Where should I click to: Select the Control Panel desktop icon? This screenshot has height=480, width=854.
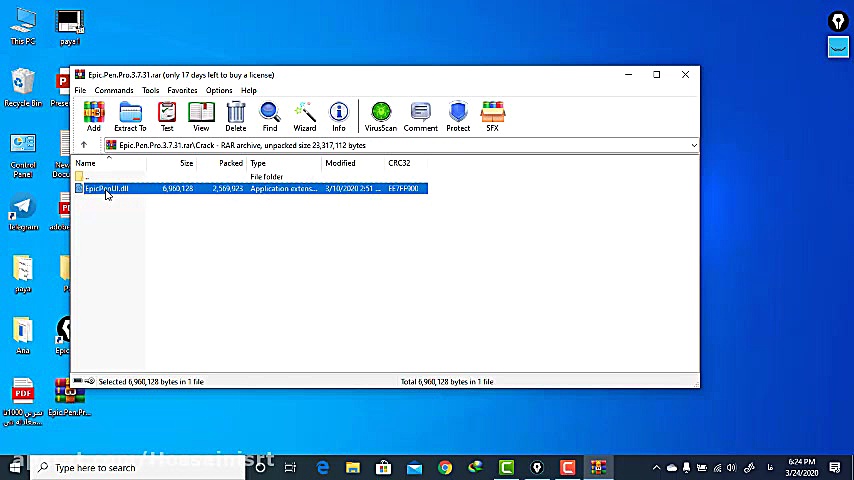[23, 155]
